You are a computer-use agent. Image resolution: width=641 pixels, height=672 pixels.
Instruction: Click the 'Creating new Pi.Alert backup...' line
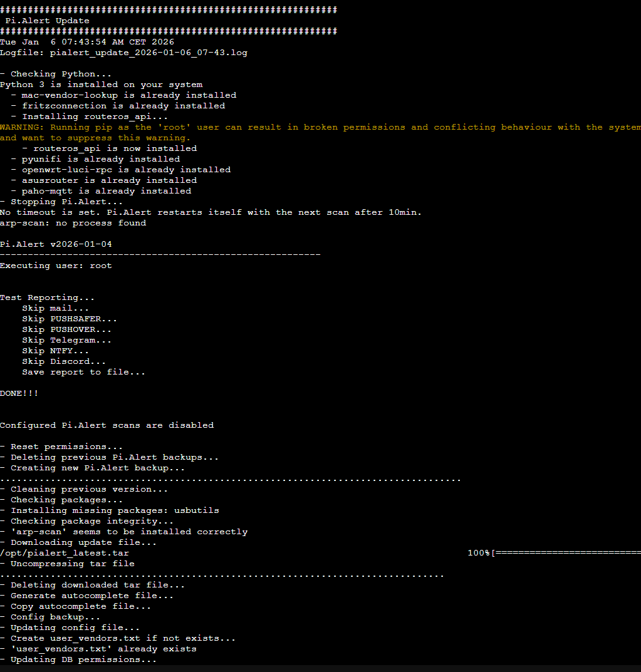98,468
